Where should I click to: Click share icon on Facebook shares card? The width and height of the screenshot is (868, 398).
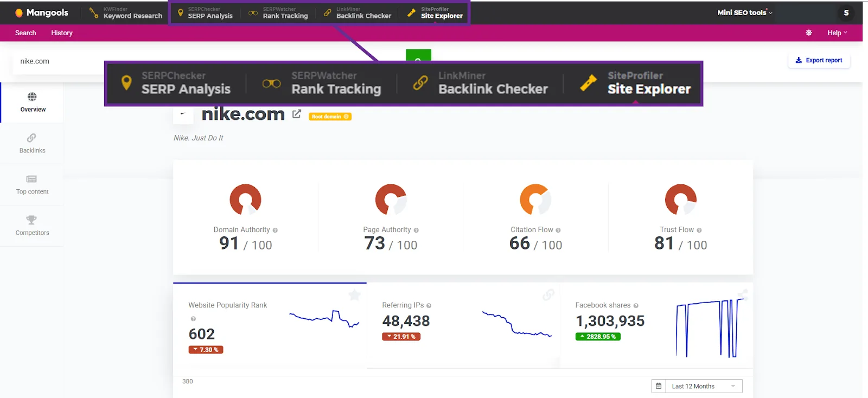coord(742,295)
